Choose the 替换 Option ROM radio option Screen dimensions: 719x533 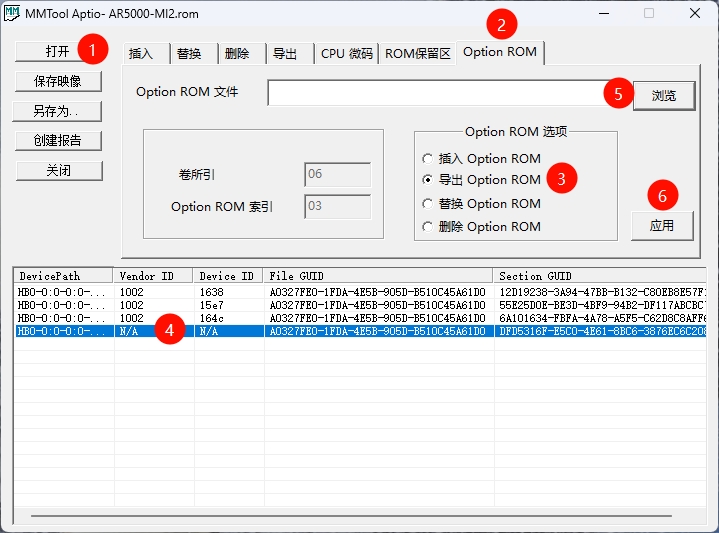[x=428, y=204]
